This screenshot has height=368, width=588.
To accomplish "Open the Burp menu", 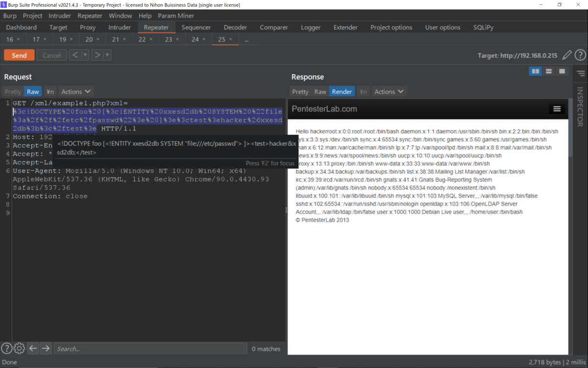I will (10, 16).
